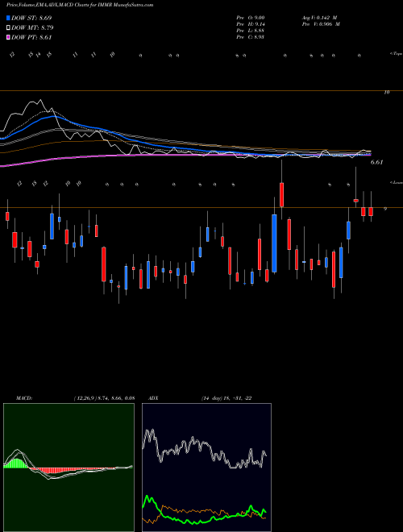Click the MACD (12,26,9) values text
Screen dimensions: 403x532
(x=104, y=398)
